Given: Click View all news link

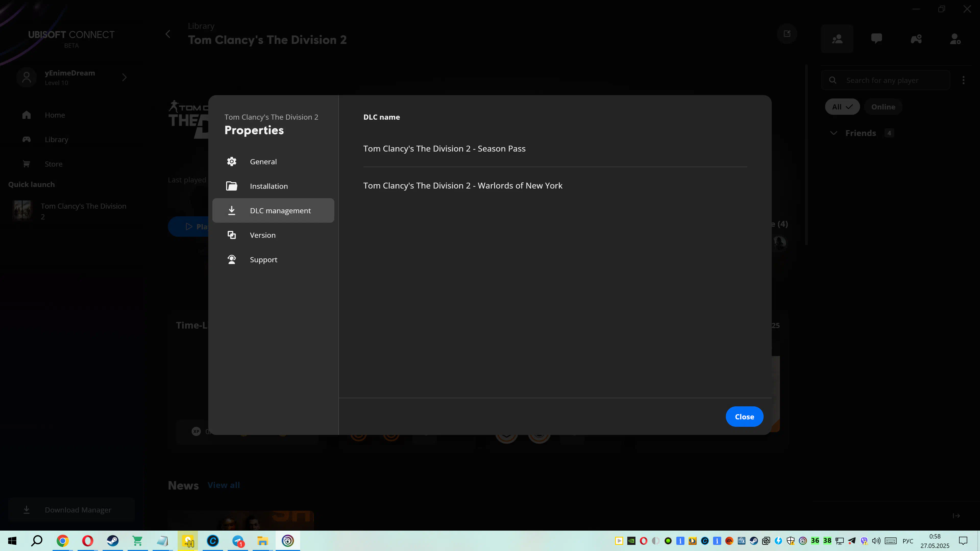Looking at the screenshot, I should [x=224, y=485].
